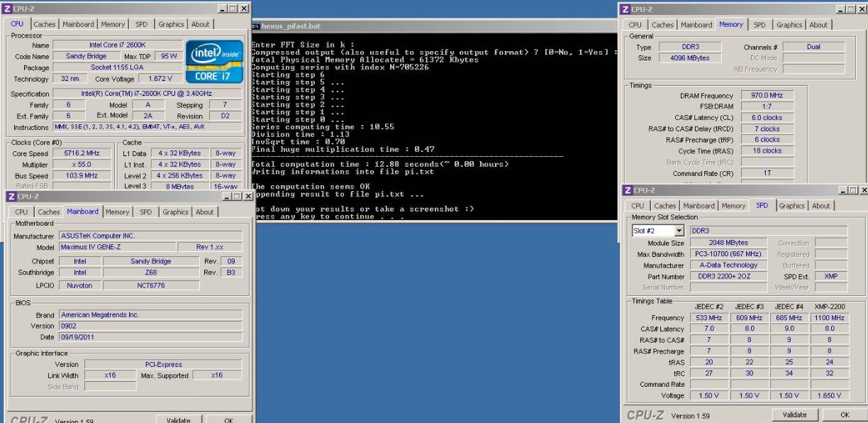Open Caches tab in the memory timings window

pos(663,25)
